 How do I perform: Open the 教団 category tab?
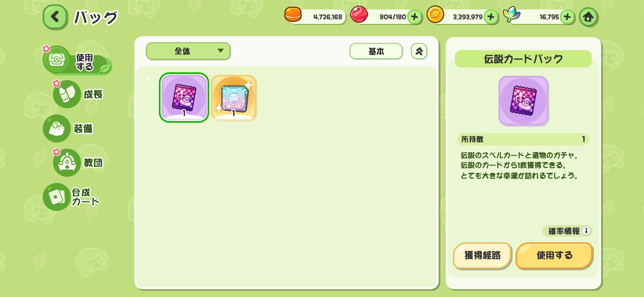click(78, 163)
